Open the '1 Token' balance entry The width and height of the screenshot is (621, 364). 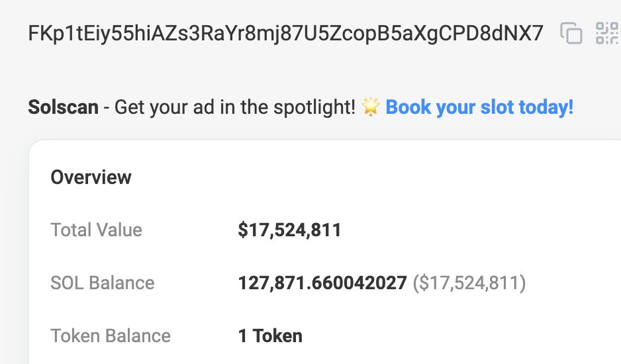[270, 336]
